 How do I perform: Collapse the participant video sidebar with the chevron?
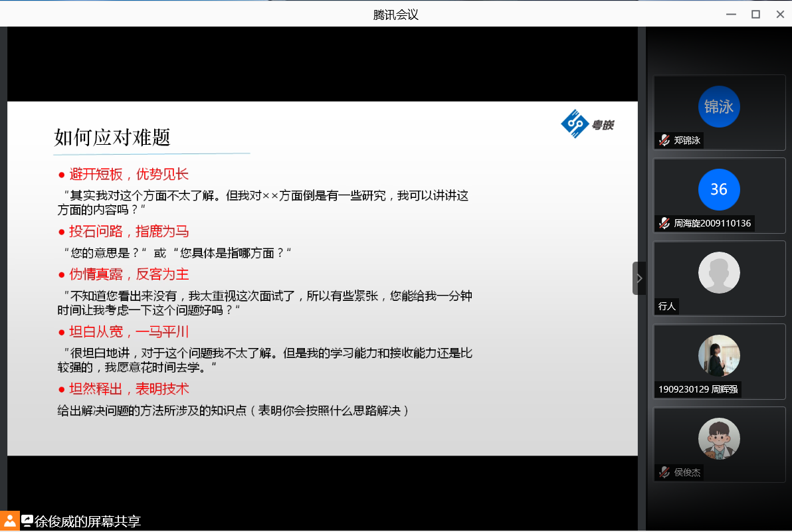coord(639,278)
